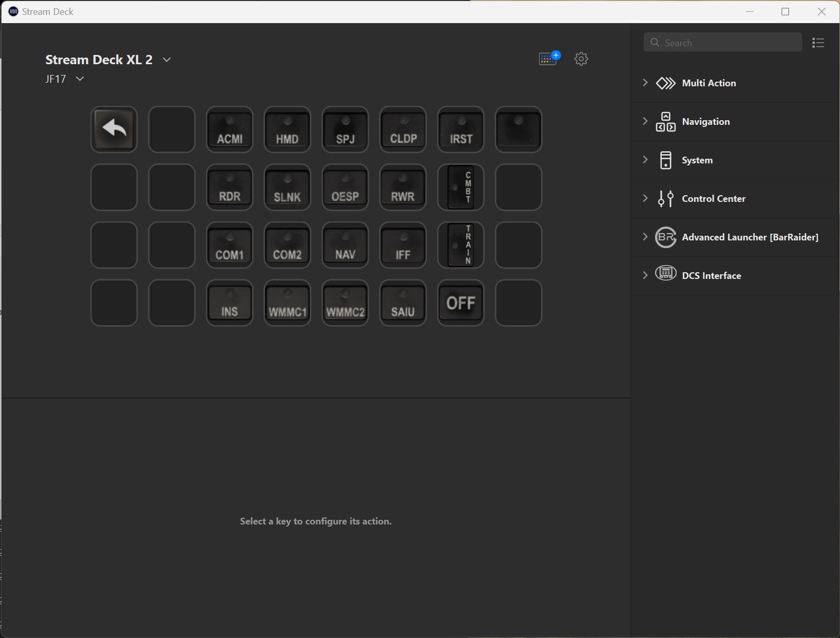Select the ACMI key
This screenshot has height=638, width=840.
[230, 129]
